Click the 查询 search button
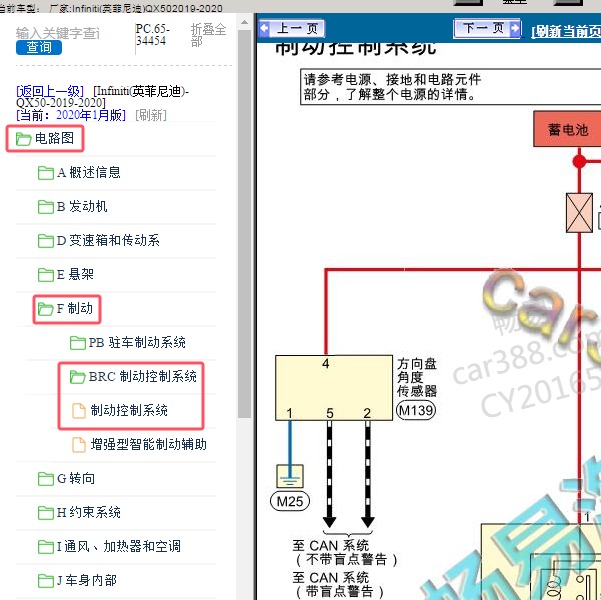Screen dimensions: 601x600 click(39, 48)
